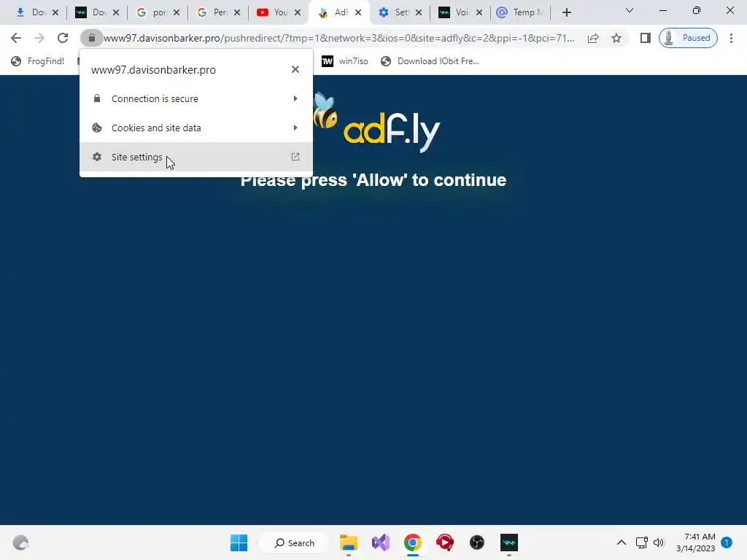Click the address bar URL

point(338,38)
